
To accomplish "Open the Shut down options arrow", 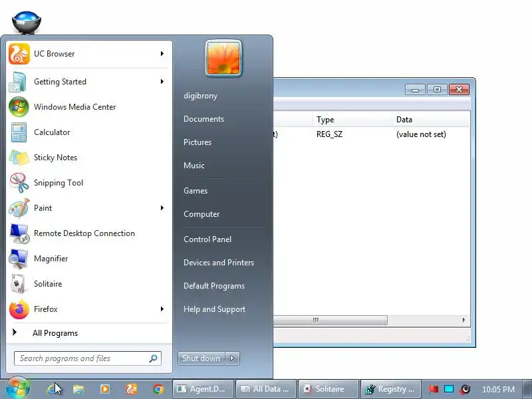I will click(x=232, y=358).
